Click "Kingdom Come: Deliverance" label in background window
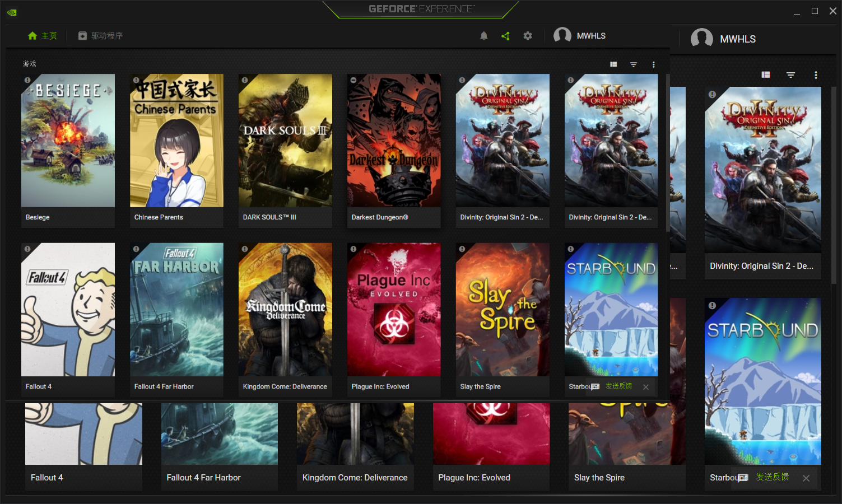This screenshot has width=842, height=504. click(x=355, y=478)
